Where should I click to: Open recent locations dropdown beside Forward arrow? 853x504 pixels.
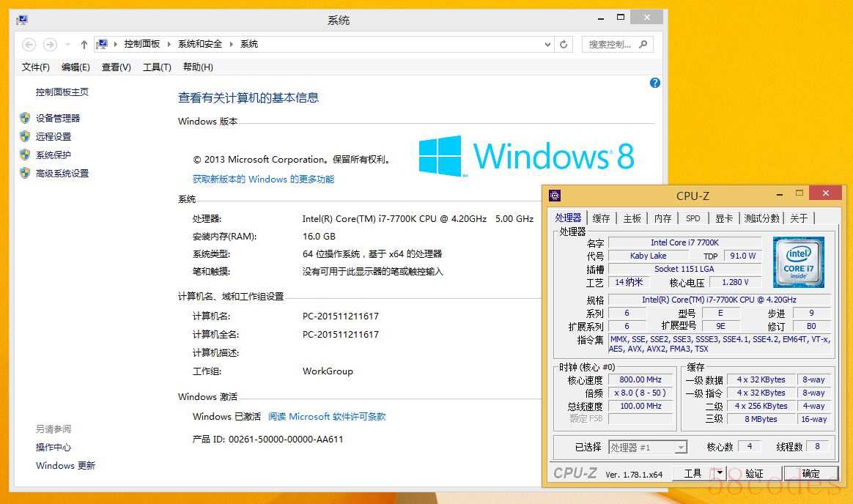point(67,45)
